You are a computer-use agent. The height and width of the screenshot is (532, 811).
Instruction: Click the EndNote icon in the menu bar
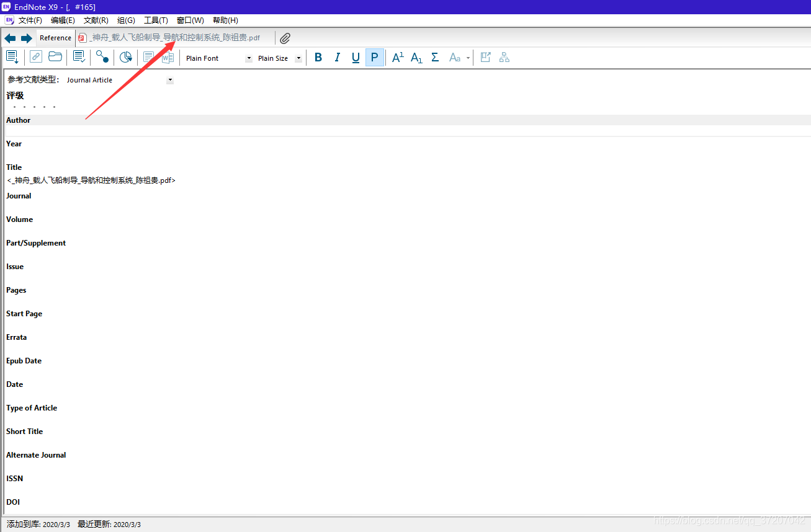(9, 20)
